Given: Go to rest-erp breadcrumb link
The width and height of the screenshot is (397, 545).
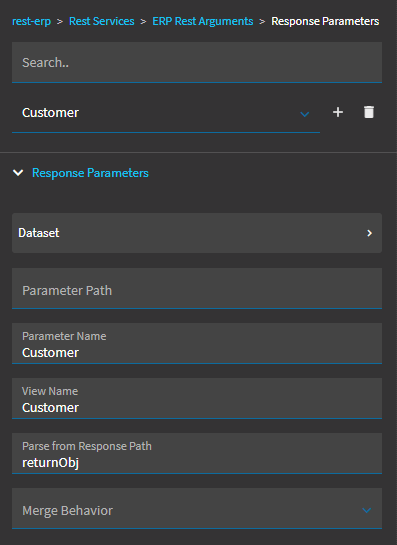Looking at the screenshot, I should pyautogui.click(x=32, y=21).
